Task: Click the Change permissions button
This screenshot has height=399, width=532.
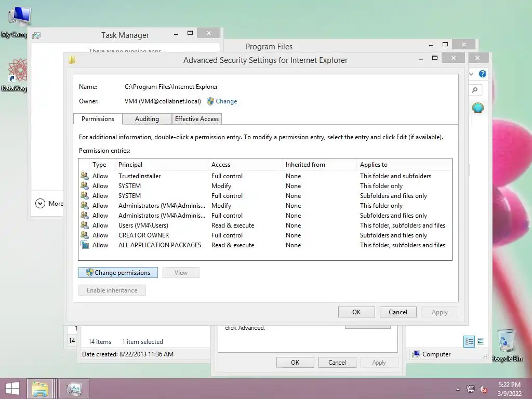Action: [118, 272]
